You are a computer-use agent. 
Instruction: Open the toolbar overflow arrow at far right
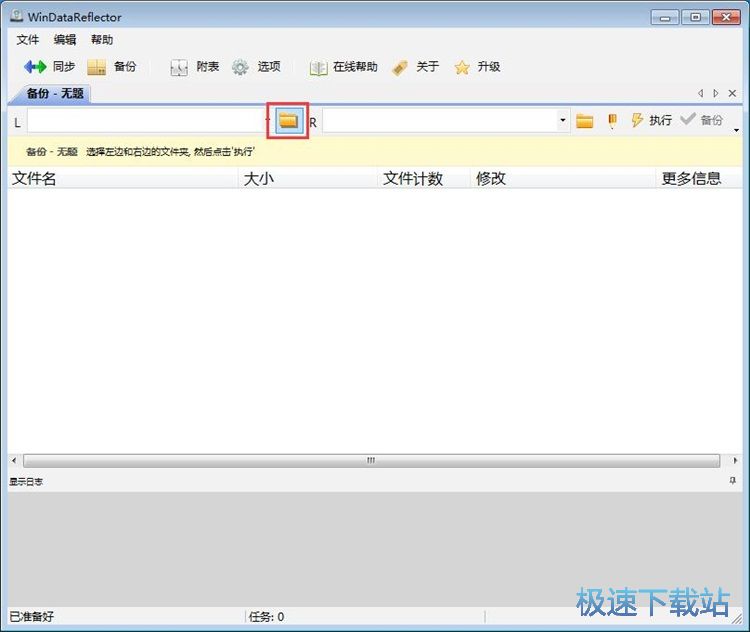(736, 130)
